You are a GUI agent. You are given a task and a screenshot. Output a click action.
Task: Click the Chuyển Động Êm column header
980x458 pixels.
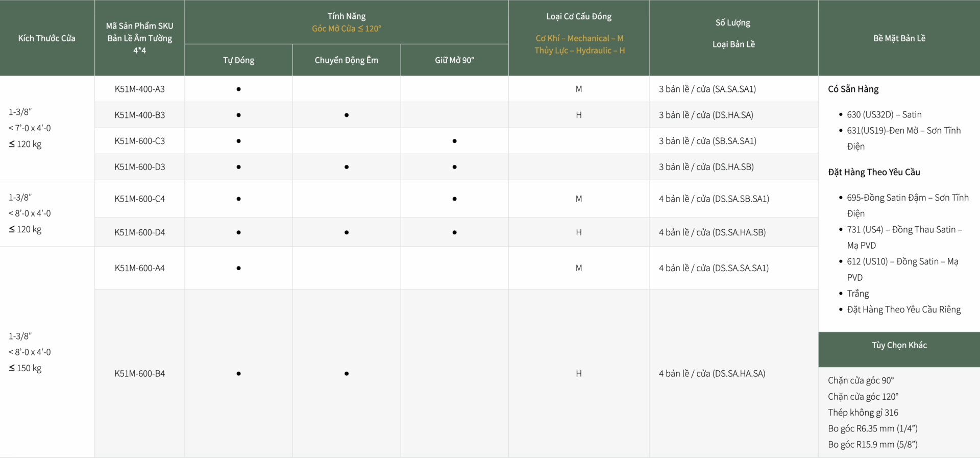pyautogui.click(x=346, y=60)
